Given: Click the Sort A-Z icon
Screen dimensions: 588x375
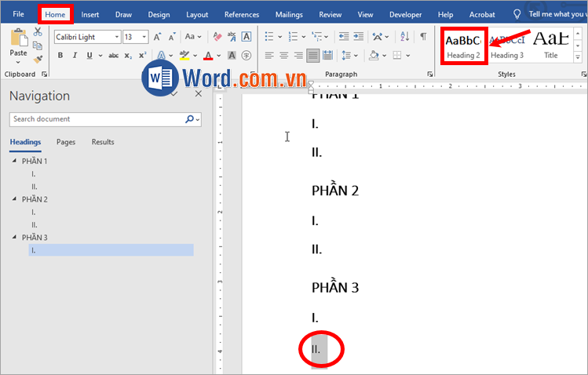Looking at the screenshot, I should [404, 37].
